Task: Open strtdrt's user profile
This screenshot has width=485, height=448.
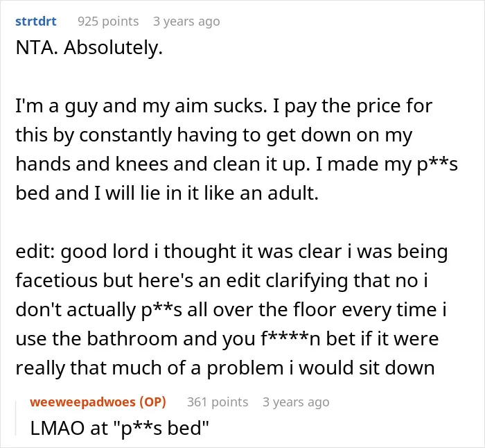Action: (36, 21)
